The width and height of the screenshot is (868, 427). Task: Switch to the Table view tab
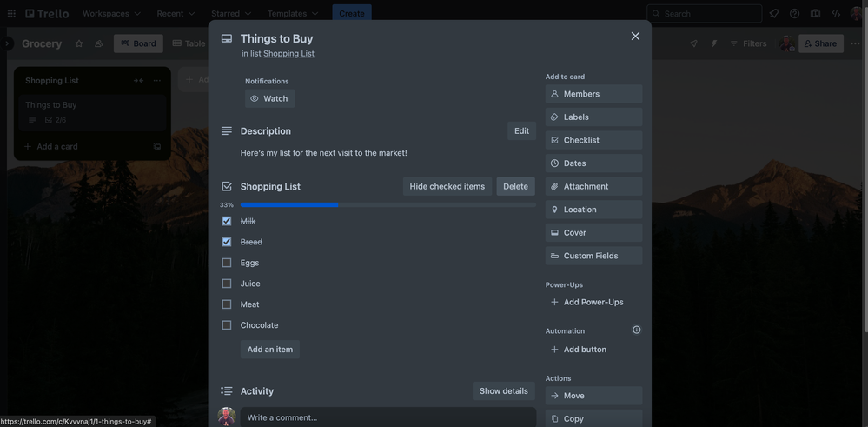point(189,43)
